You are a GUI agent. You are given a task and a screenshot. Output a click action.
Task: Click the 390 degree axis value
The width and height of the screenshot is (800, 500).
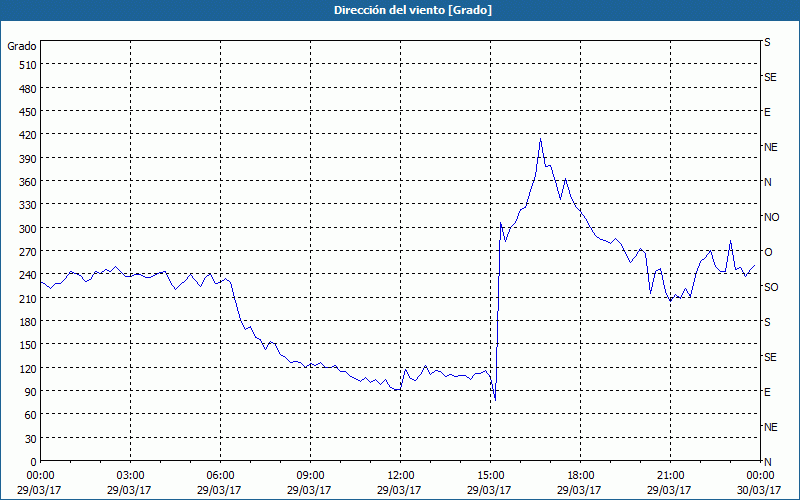click(28, 159)
